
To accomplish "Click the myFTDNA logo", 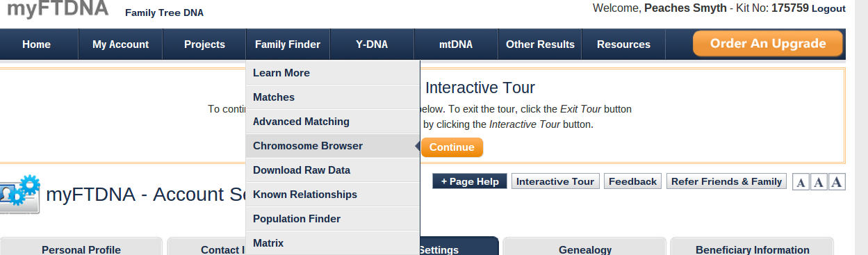I will [x=58, y=9].
